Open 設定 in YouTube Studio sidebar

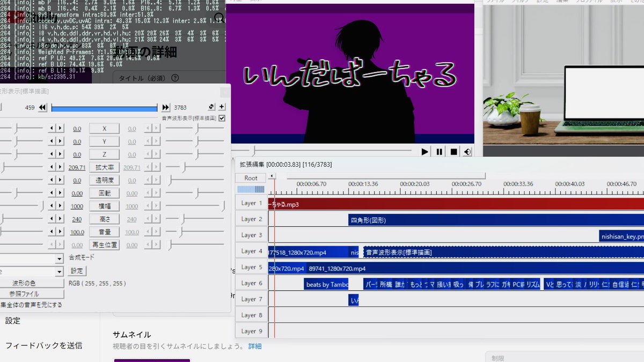[13, 321]
